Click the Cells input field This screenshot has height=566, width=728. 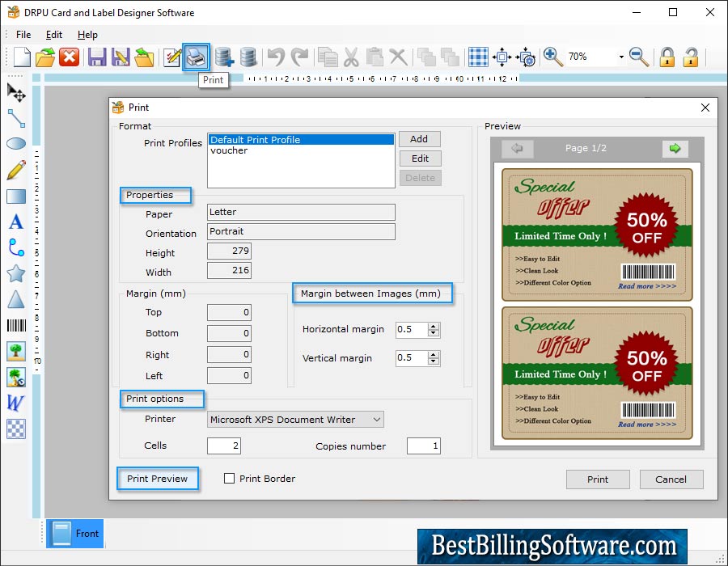coord(224,446)
